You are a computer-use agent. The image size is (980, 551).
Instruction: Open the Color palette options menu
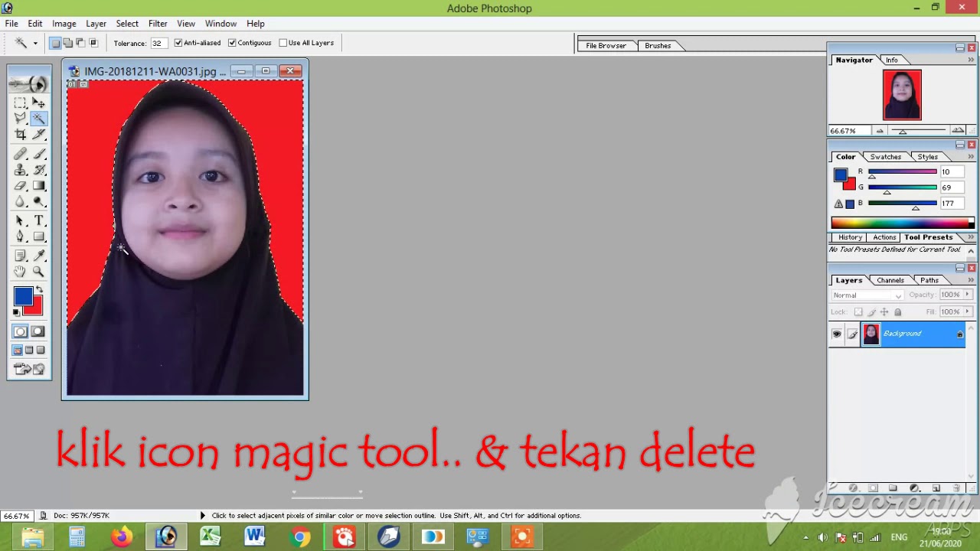click(971, 156)
